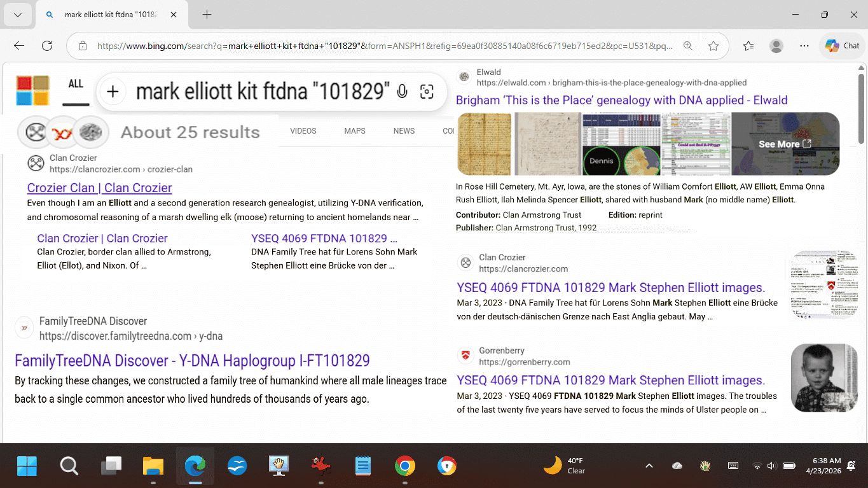Click inside the Bing search query field
The width and height of the screenshot is (868, 488).
262,92
